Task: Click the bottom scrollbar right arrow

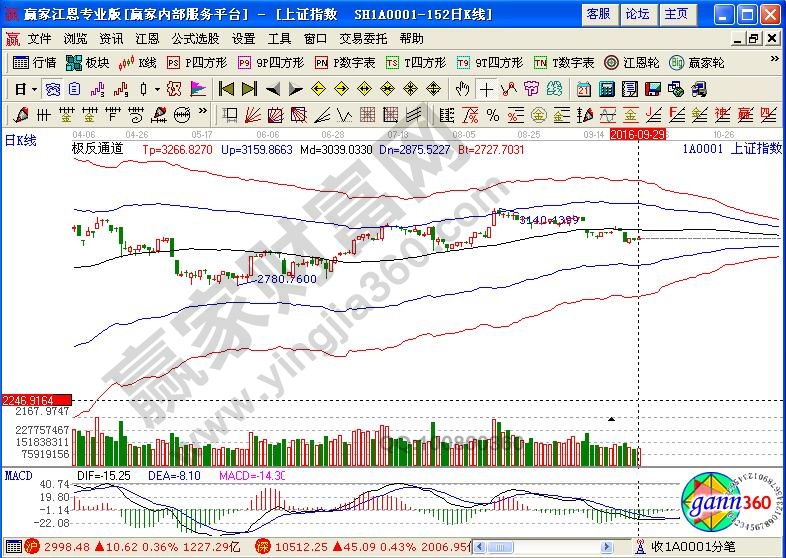Action: [607, 546]
